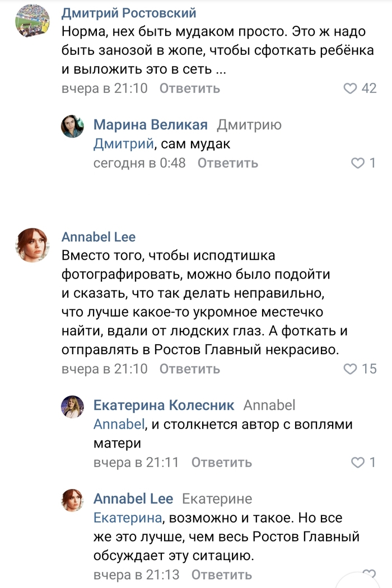The height and width of the screenshot is (588, 392).
Task: Tap the blue Annabel mention in Екатерина's reply
Action: (119, 425)
